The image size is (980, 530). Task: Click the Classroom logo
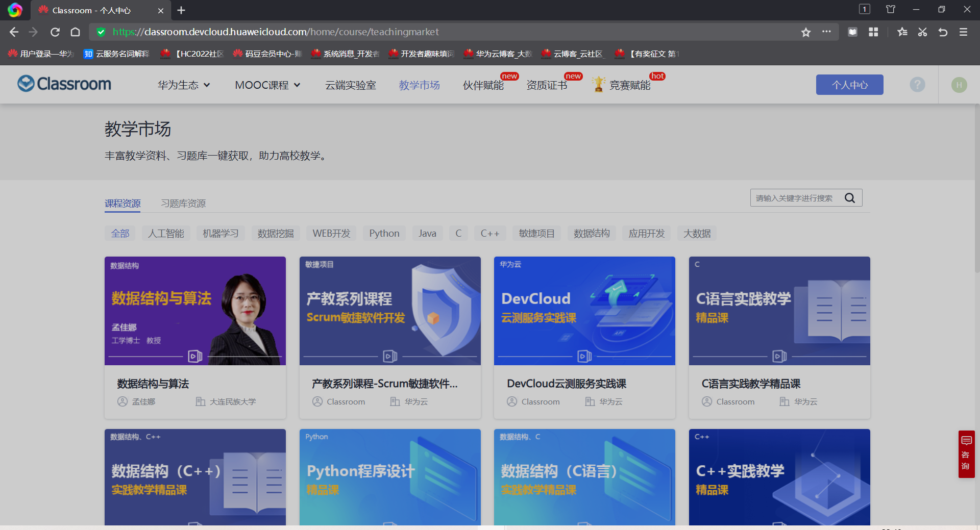tap(64, 84)
